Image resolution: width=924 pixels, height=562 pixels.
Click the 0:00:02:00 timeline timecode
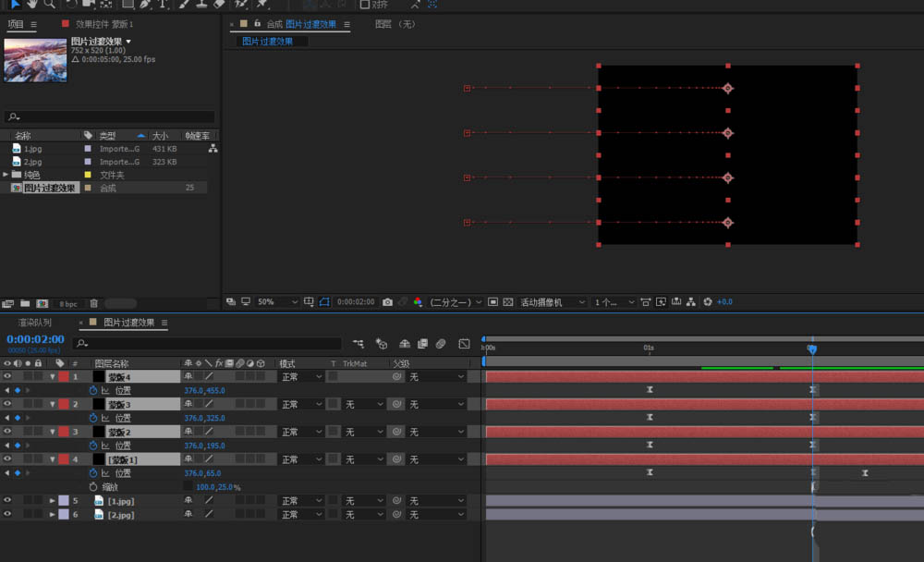[x=35, y=339]
